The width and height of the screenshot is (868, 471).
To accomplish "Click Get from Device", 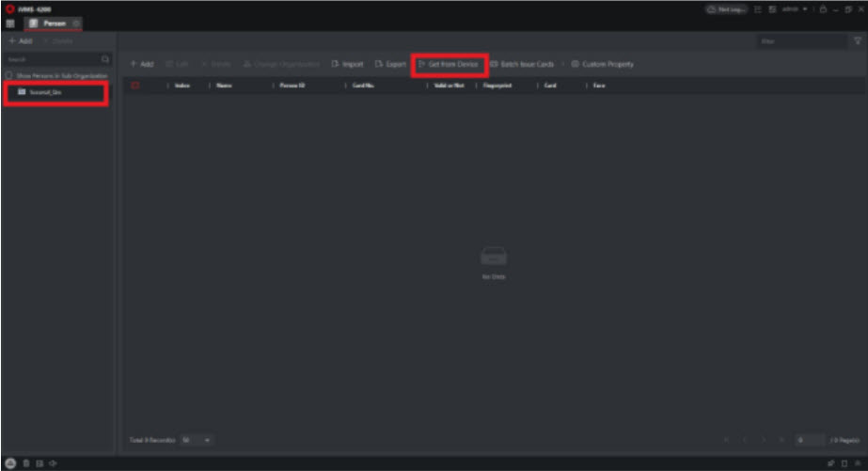I will [x=449, y=64].
